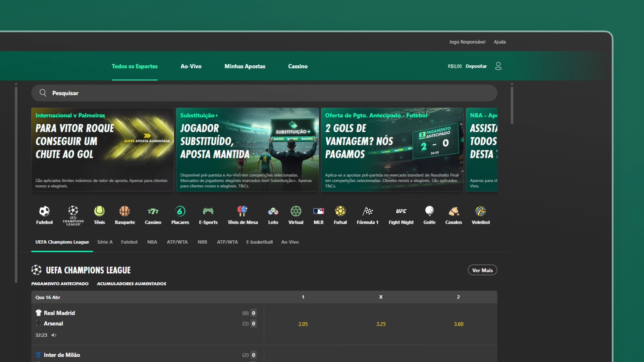Toggle match audio speaker icon at 32:23
Viewport: 644px width, 362px height.
click(54, 335)
